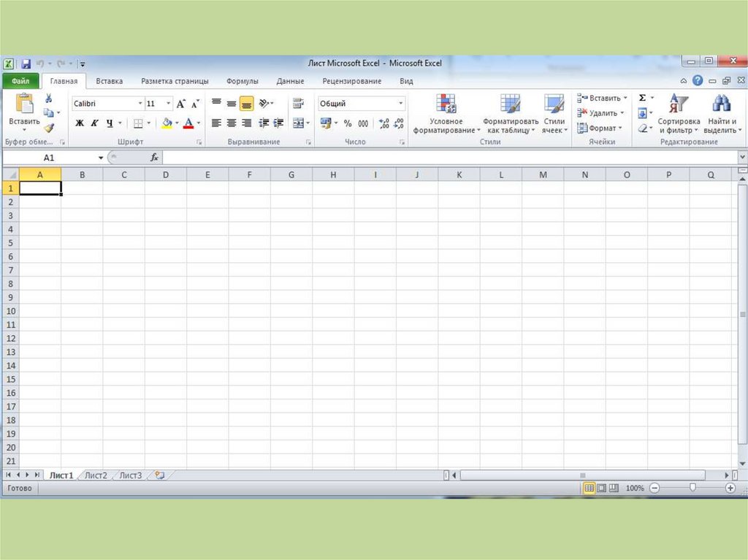Select the Format Painter brush icon
The height and width of the screenshot is (560, 748).
49,127
